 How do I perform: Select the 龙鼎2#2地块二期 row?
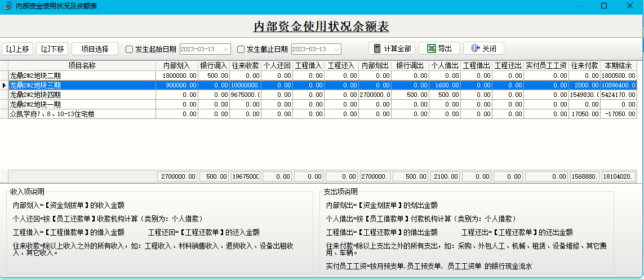(82, 76)
